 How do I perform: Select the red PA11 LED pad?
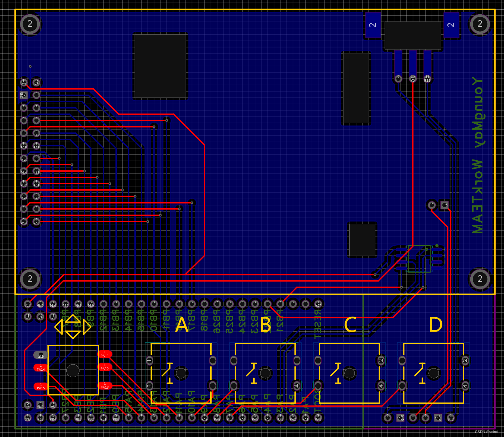pyautogui.click(x=105, y=355)
